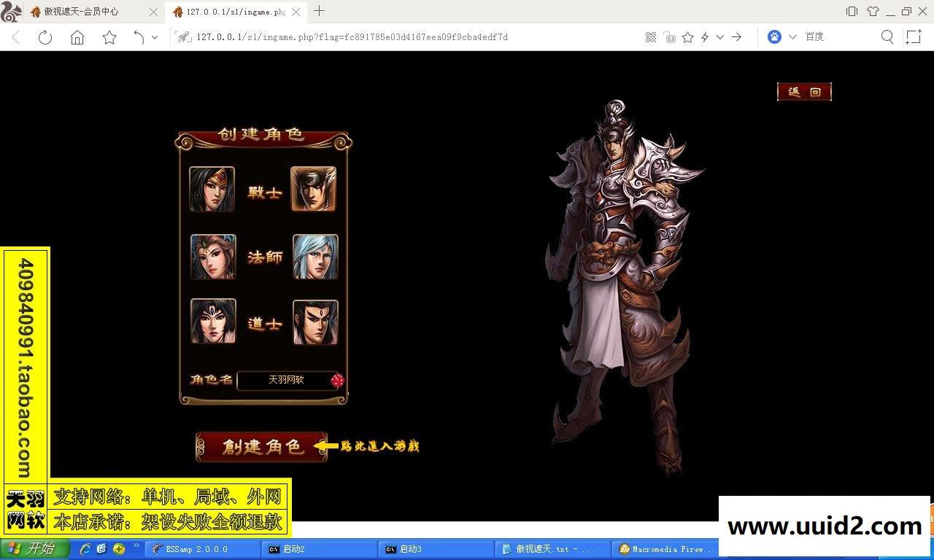Click the search magnifier icon
Viewport: 934px width, 560px height.
887,36
